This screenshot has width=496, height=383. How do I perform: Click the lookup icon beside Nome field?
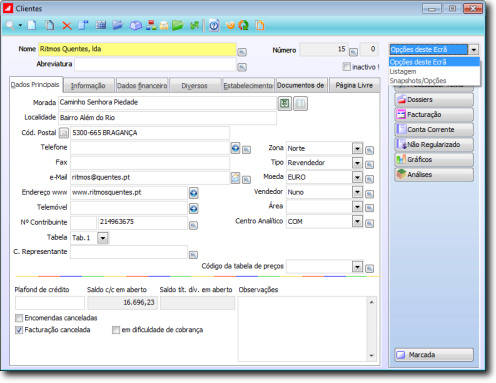242,52
